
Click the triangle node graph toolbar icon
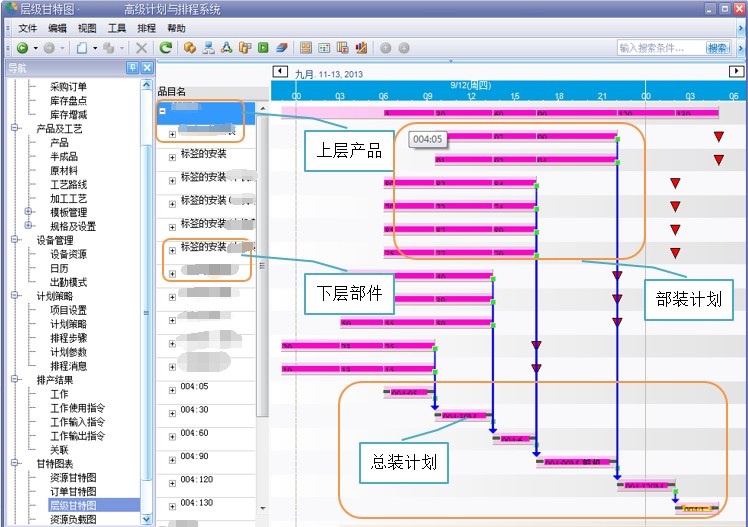(x=227, y=48)
